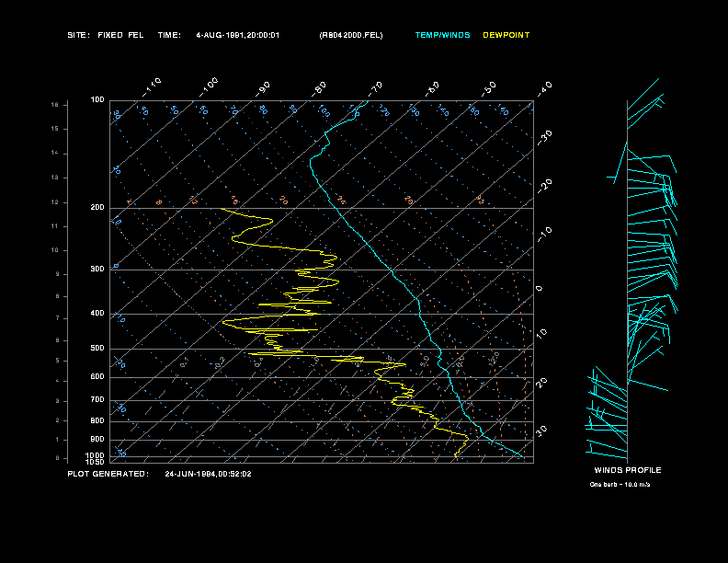Click the WINDS PROFILE caption

pyautogui.click(x=627, y=470)
